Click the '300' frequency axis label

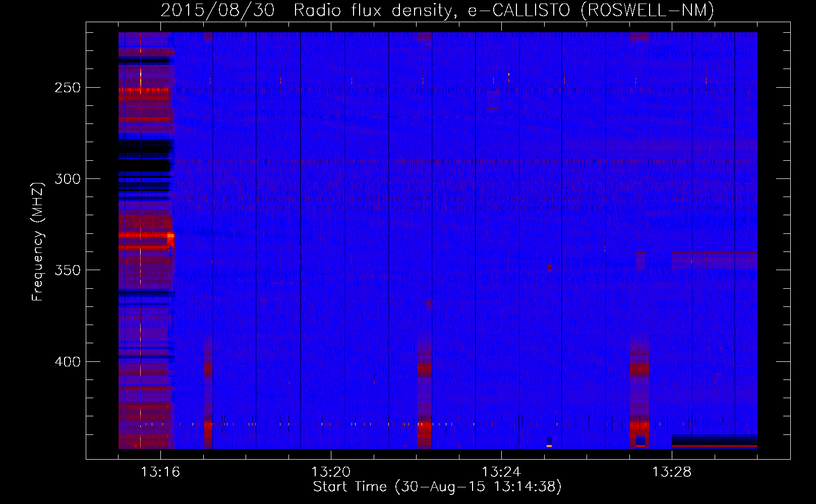coord(68,179)
